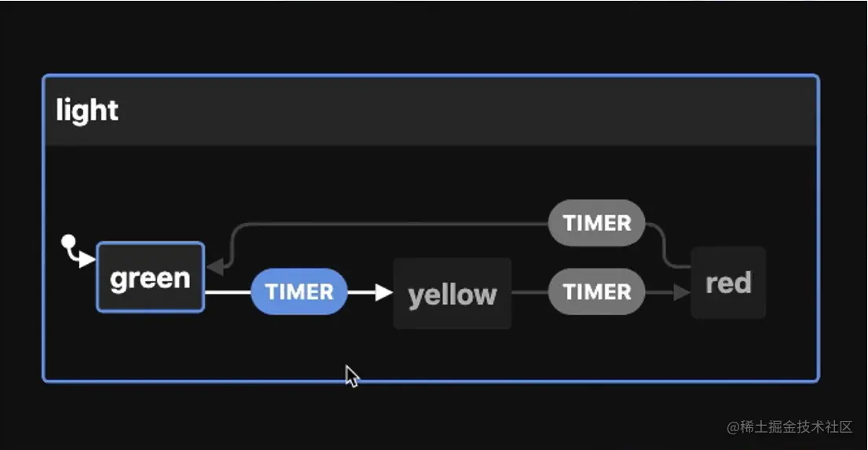Click the long gray line left of top TIMER
Viewport: 868px width, 450px height.
coord(393,225)
